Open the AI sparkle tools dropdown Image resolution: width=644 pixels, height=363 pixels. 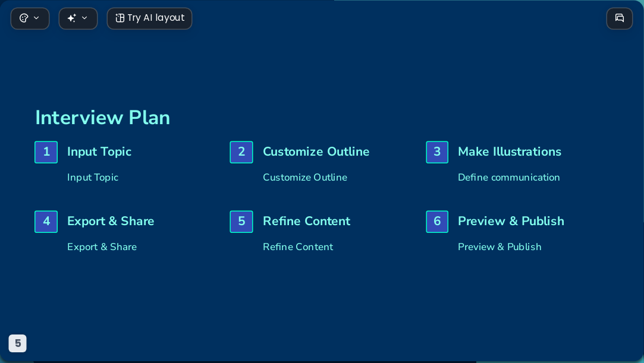pos(78,18)
